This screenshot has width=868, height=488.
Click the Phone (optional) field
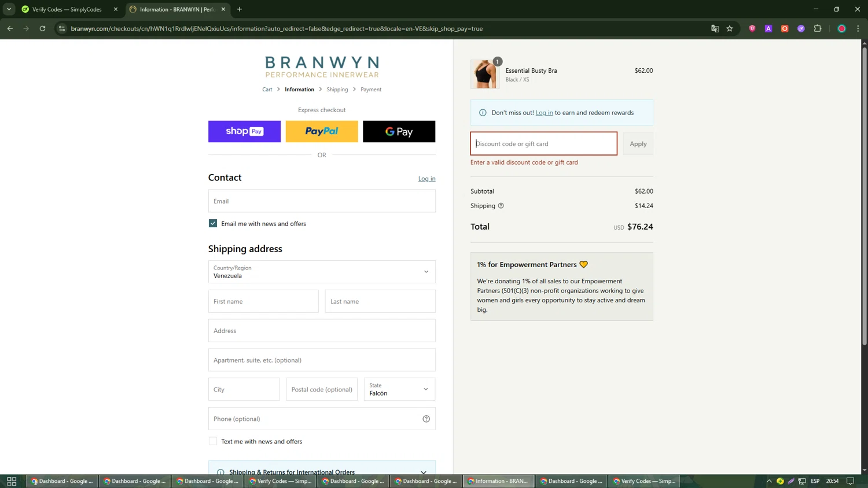click(x=322, y=419)
